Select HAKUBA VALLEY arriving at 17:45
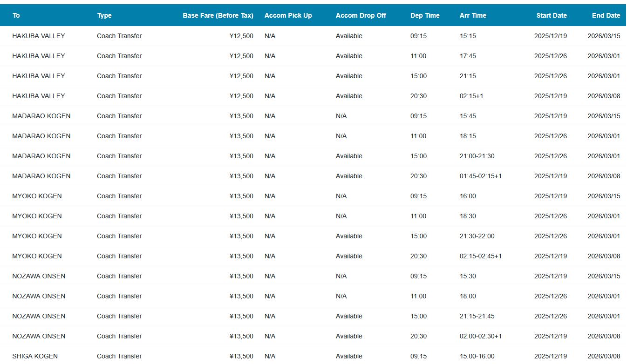The image size is (627, 364). pos(39,56)
